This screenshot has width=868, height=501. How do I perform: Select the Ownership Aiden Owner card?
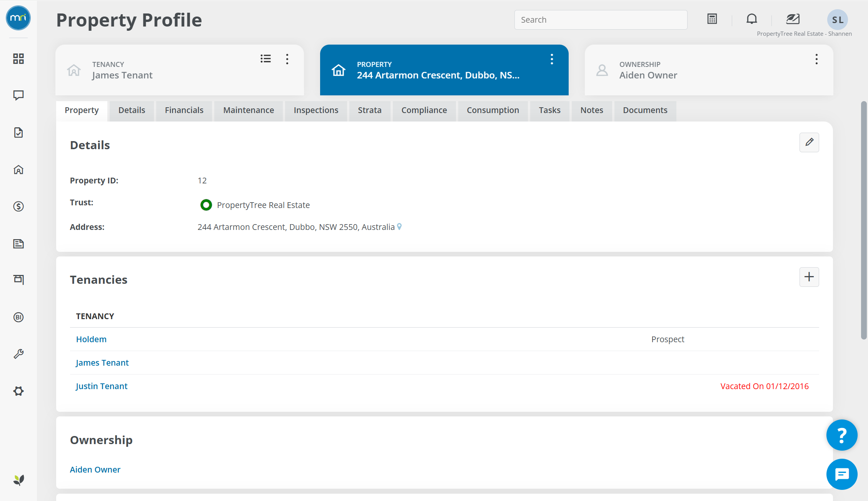(x=709, y=70)
